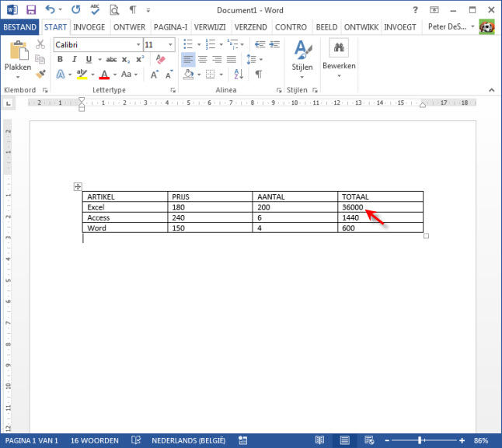Center the paragraph text

(202, 59)
